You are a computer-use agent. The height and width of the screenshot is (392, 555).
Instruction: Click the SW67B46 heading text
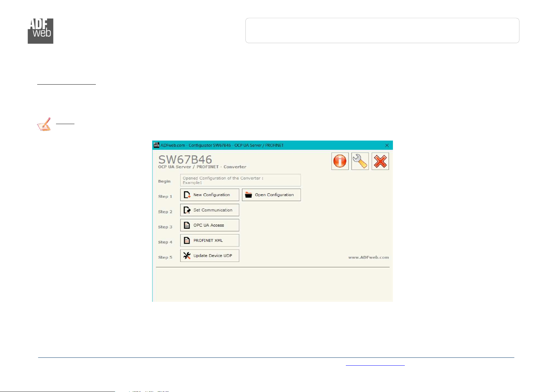185,159
